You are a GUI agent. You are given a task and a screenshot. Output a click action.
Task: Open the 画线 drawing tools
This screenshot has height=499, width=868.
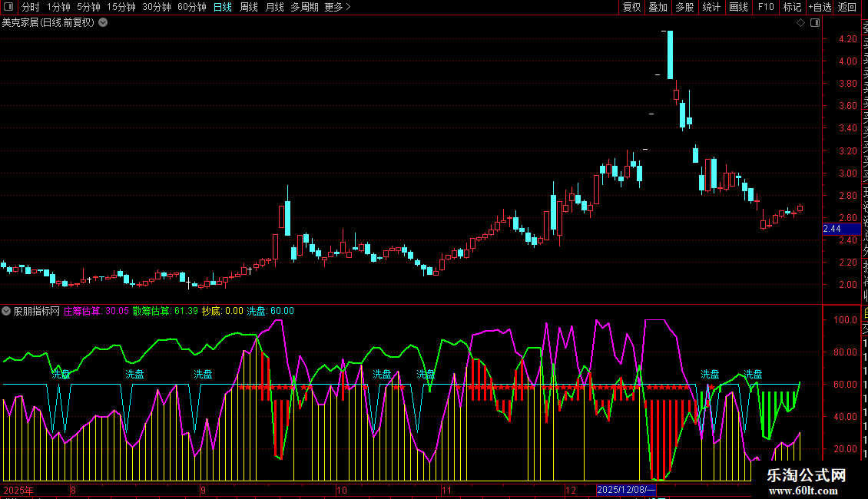click(738, 7)
